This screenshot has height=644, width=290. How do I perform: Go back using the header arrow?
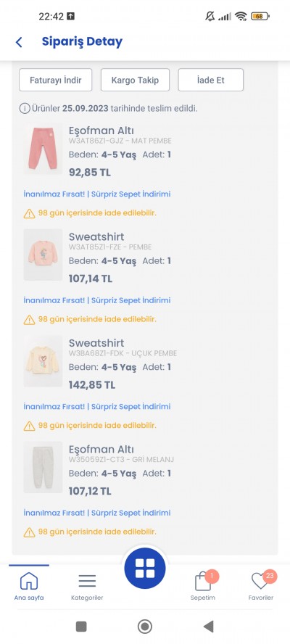click(19, 42)
